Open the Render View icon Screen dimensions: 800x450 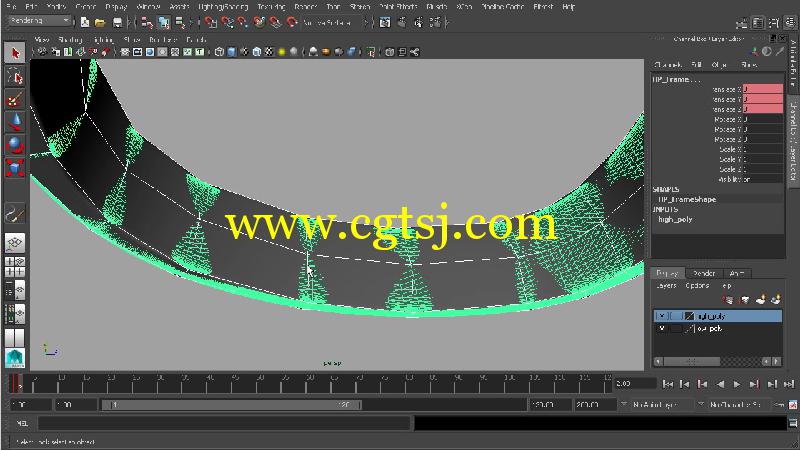[x=385, y=22]
